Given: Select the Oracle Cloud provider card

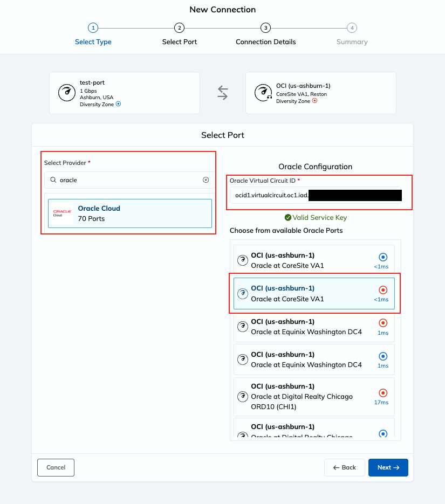Looking at the screenshot, I should click(x=130, y=213).
